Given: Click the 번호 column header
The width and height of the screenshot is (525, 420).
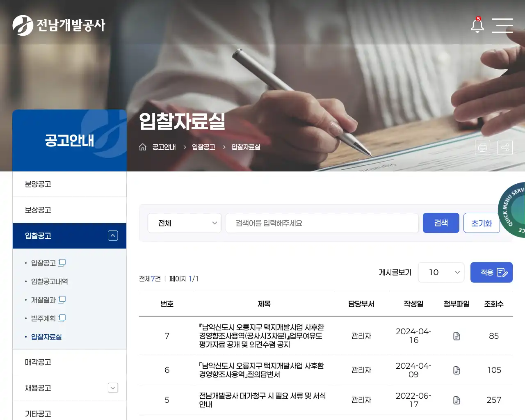Looking at the screenshot, I should 167,304.
